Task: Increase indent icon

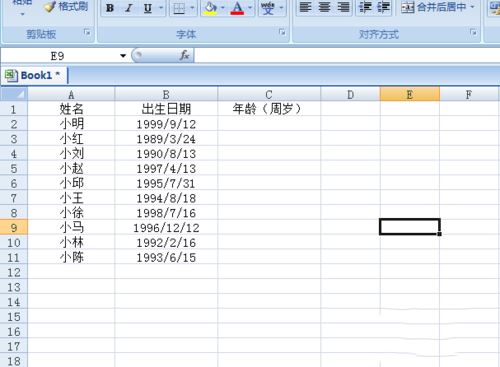Action: (x=383, y=7)
